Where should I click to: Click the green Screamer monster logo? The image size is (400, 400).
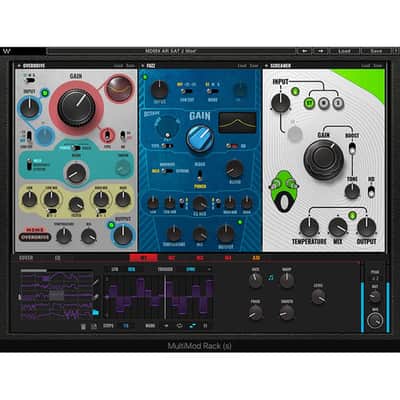point(283,191)
